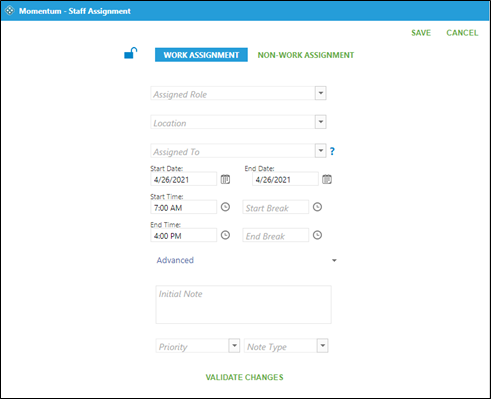Screen dimensions: 491x399
Task: Click the End Time clock icon
Action: [x=226, y=235]
